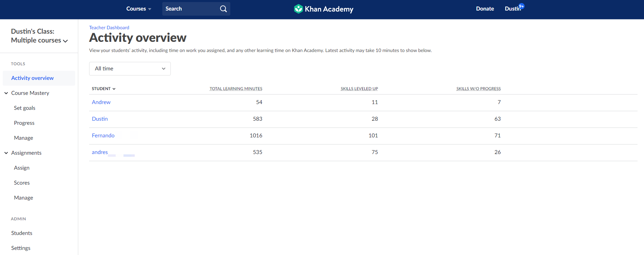
Task: Sort by Total Learning Minutes
Action: [236, 89]
